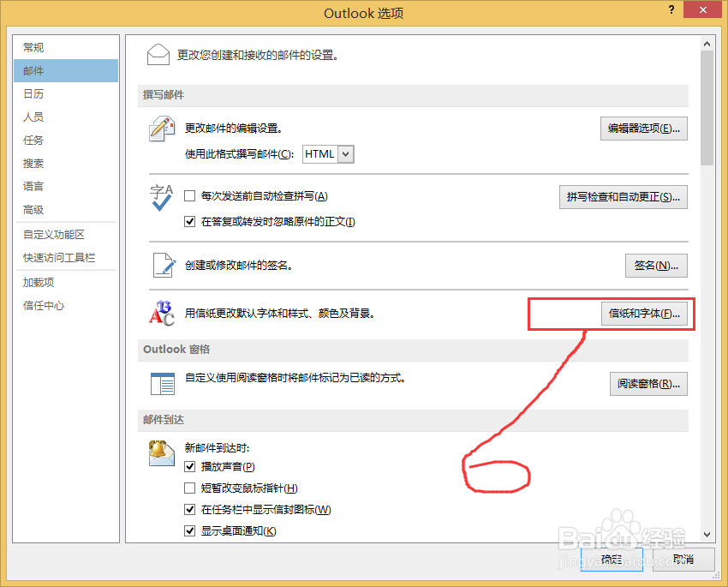Click 创建或修改邮件的签名 text
This screenshot has height=587, width=728.
coord(238,265)
